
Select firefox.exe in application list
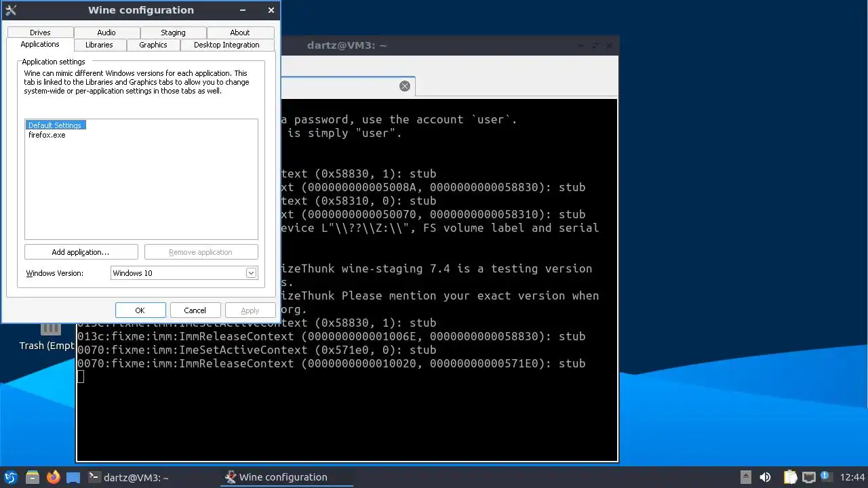47,135
